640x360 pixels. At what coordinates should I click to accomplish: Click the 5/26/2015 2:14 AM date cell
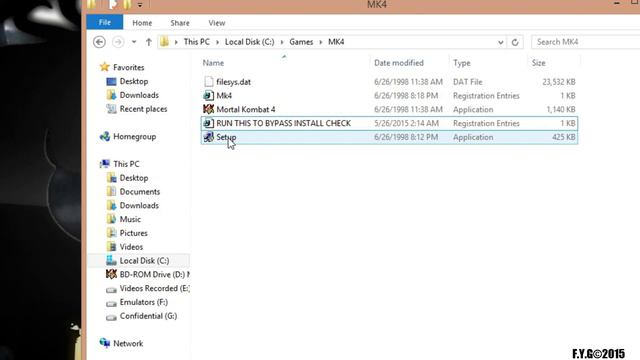pos(407,123)
